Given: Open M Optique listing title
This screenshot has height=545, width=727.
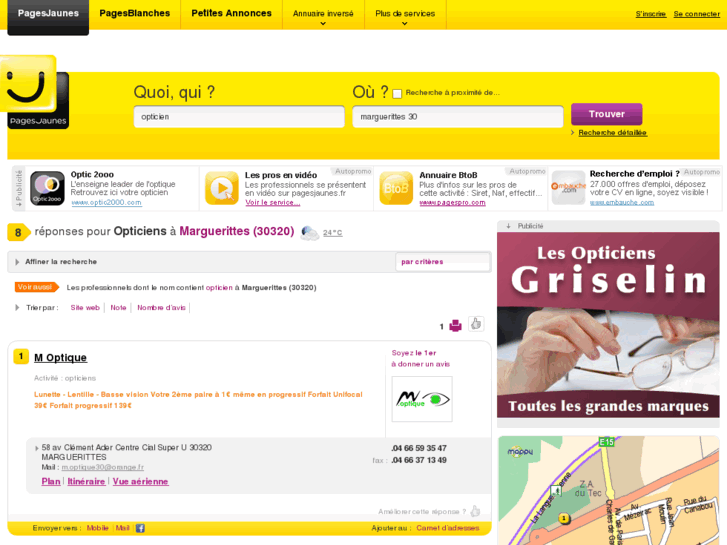Looking at the screenshot, I should tap(60, 358).
